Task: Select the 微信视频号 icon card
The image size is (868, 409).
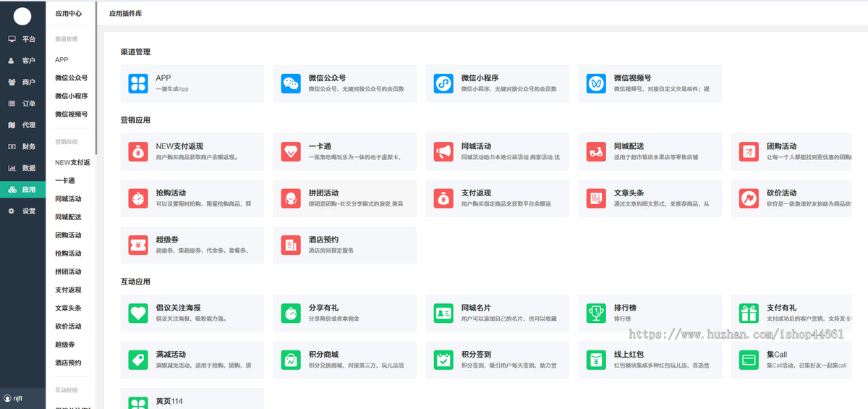Action: click(596, 83)
